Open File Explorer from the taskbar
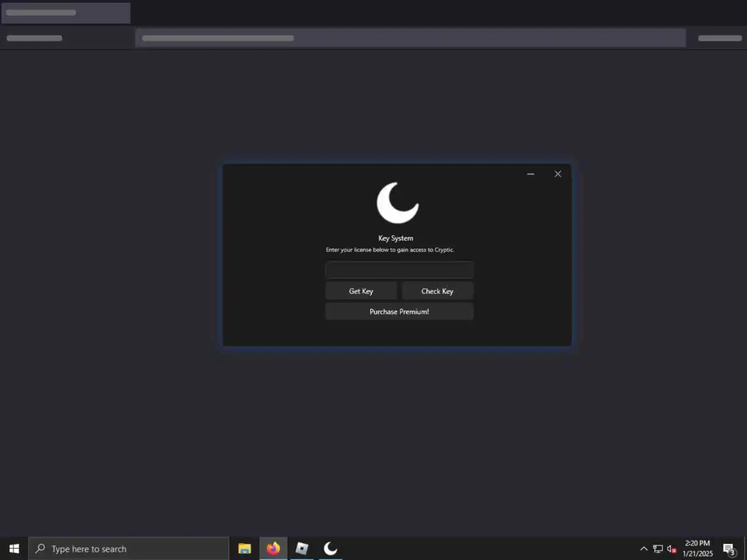 [x=245, y=548]
